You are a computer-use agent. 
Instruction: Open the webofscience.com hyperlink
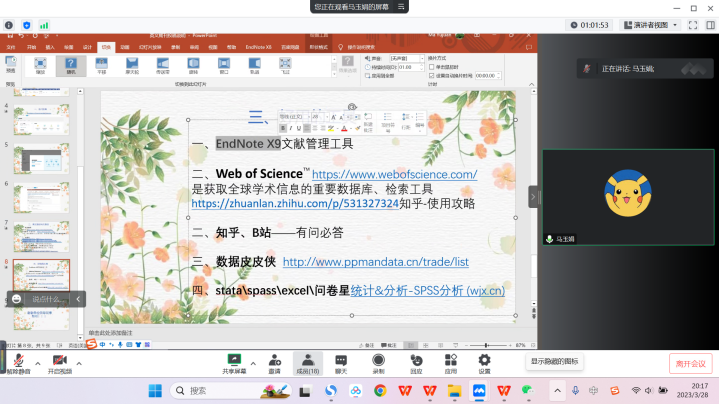coord(380,174)
